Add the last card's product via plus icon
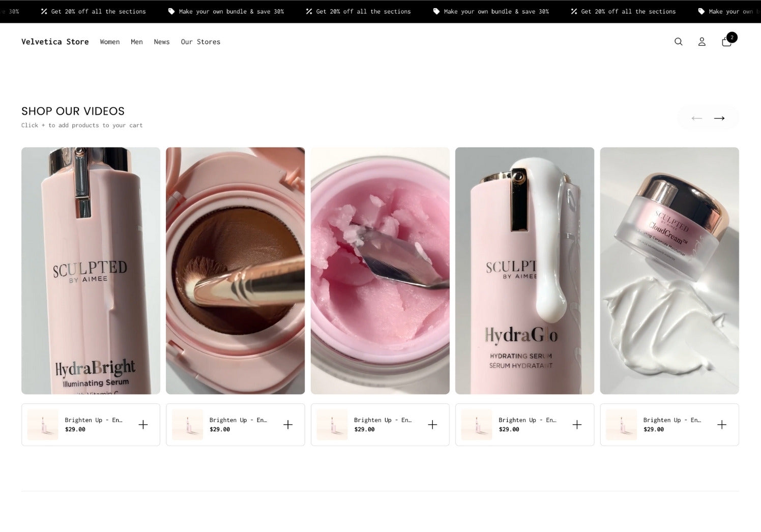 click(x=722, y=424)
